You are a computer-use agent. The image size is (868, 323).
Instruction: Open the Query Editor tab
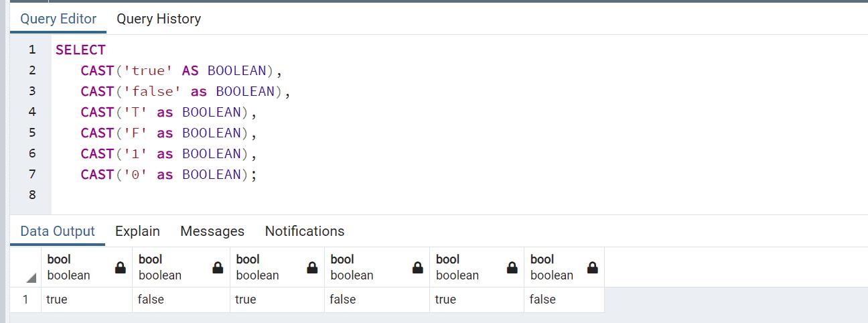pos(58,19)
